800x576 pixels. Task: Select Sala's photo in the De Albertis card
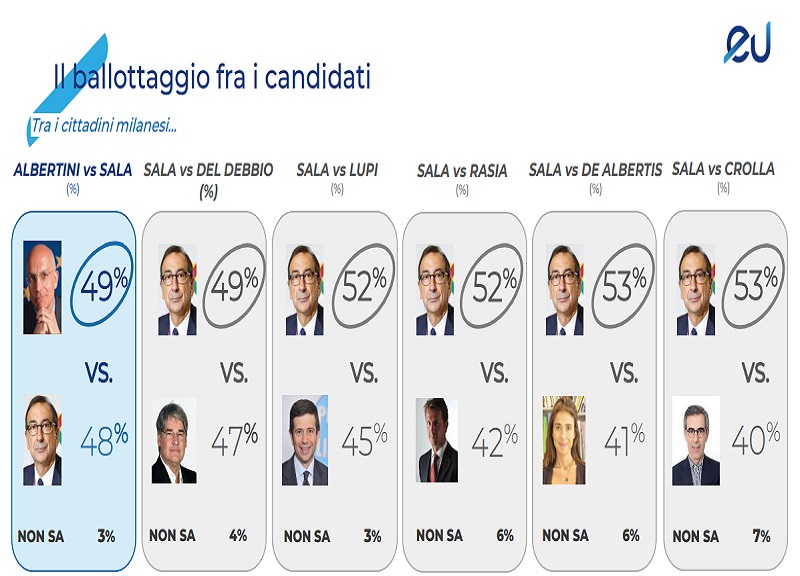(x=565, y=290)
